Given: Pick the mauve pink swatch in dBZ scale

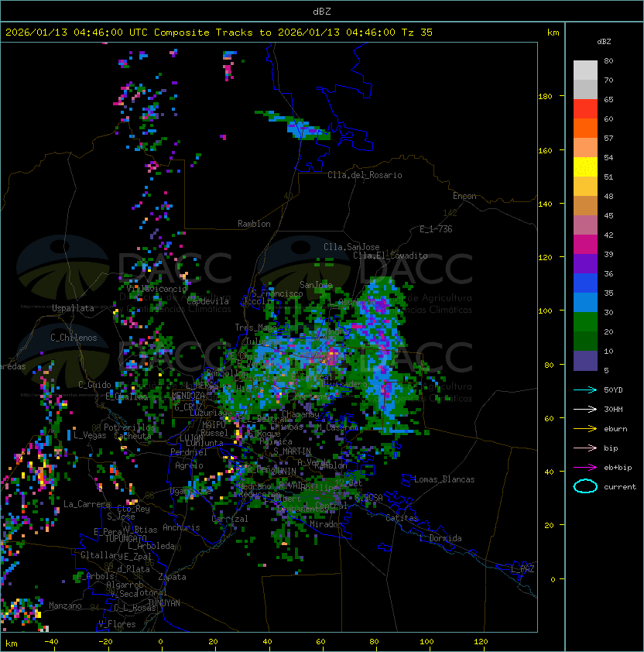Looking at the screenshot, I should pyautogui.click(x=585, y=225).
